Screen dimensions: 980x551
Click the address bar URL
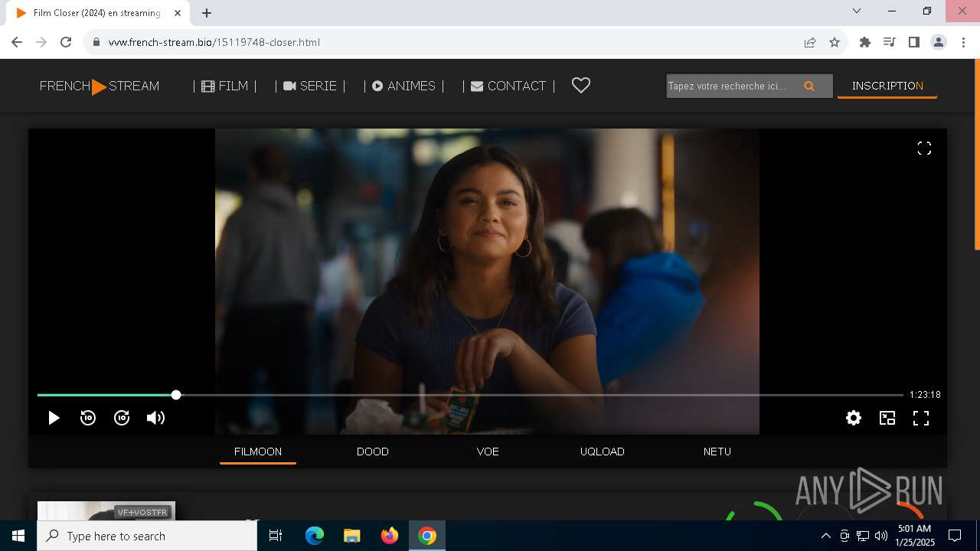(x=214, y=42)
